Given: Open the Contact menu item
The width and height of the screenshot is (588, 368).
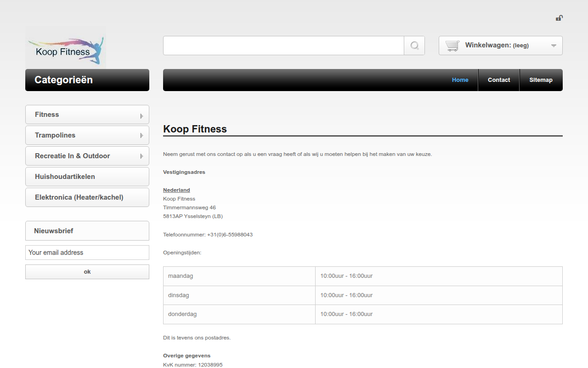Looking at the screenshot, I should 499,80.
